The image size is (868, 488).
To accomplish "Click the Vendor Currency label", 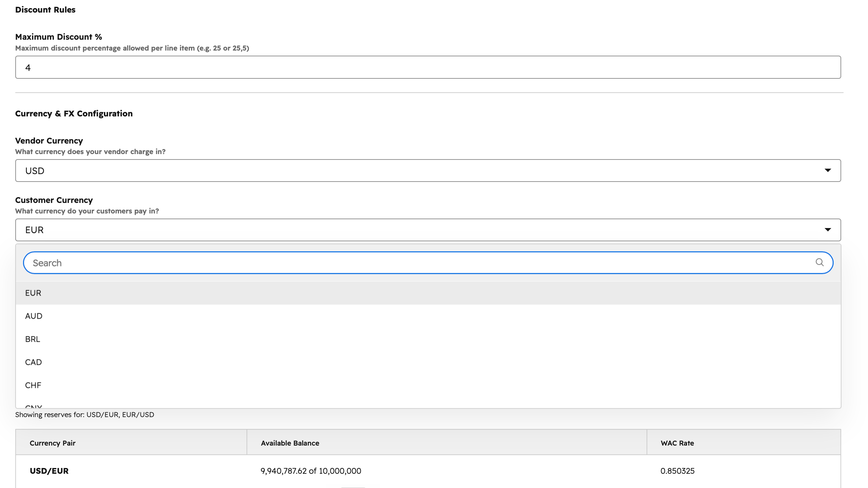I will coord(49,140).
